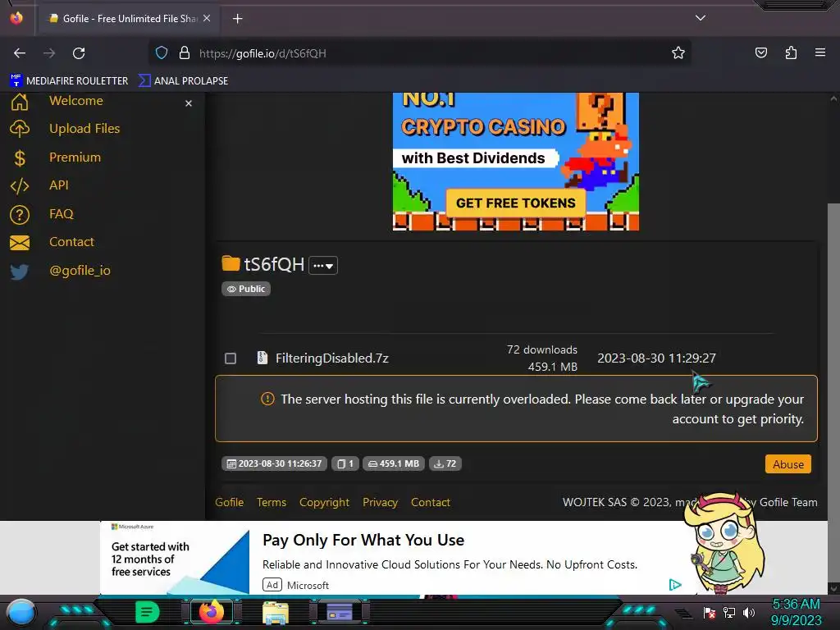Viewport: 840px width, 630px height.
Task: Click the file count badge showing 1
Action: pyautogui.click(x=345, y=463)
